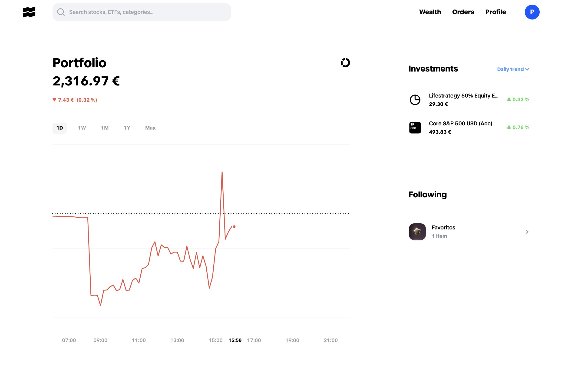Click the SP 500 ETF icon

tap(415, 127)
